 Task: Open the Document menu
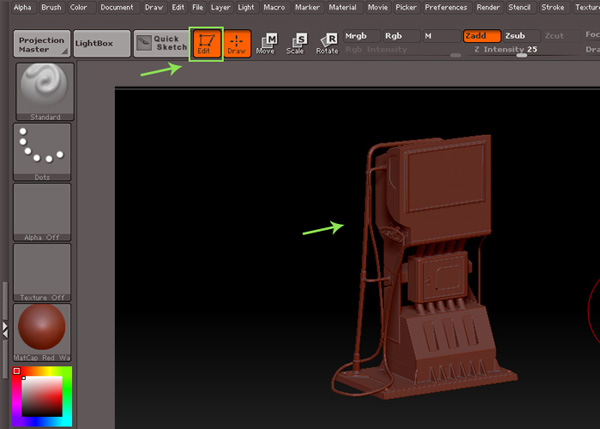tap(117, 7)
